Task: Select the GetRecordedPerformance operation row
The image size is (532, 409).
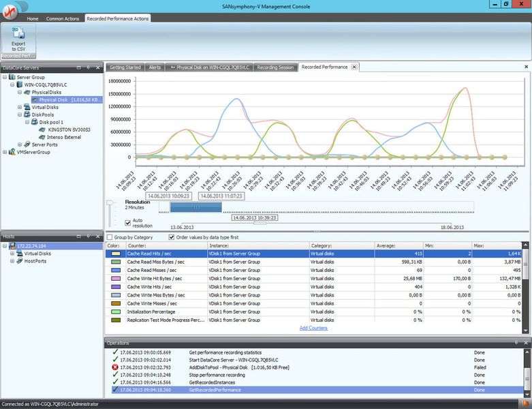Action: [317, 390]
